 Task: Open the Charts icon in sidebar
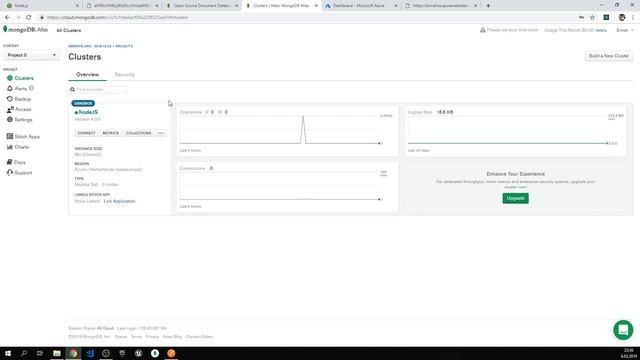click(x=10, y=147)
